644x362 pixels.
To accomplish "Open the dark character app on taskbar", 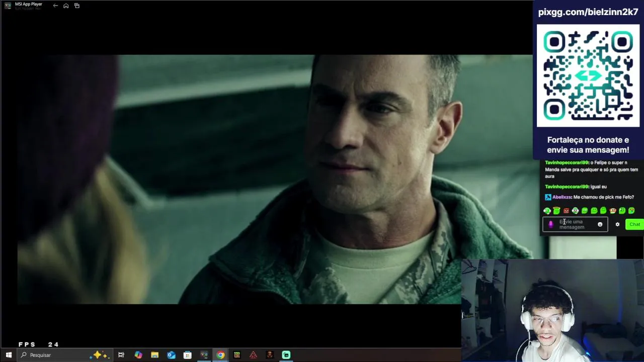I will click(270, 355).
